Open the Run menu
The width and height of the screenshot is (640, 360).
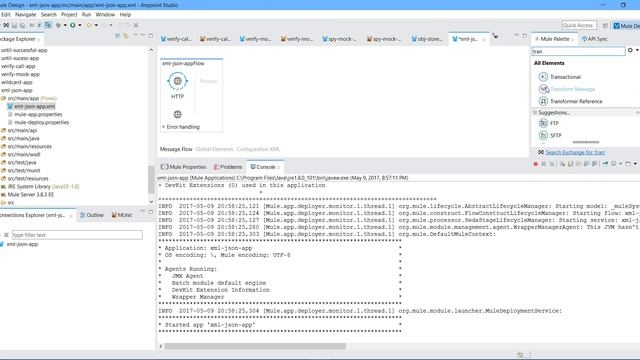tap(86, 14)
